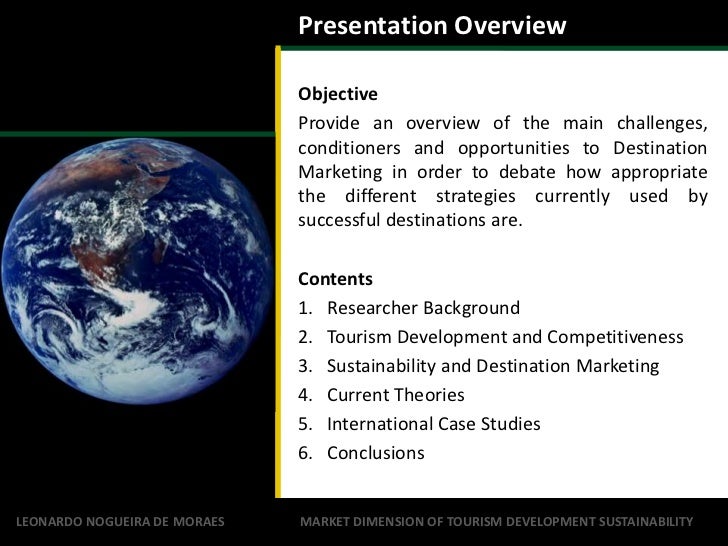The image size is (728, 546).
Task: Click the Earth globe image
Action: coord(136,271)
